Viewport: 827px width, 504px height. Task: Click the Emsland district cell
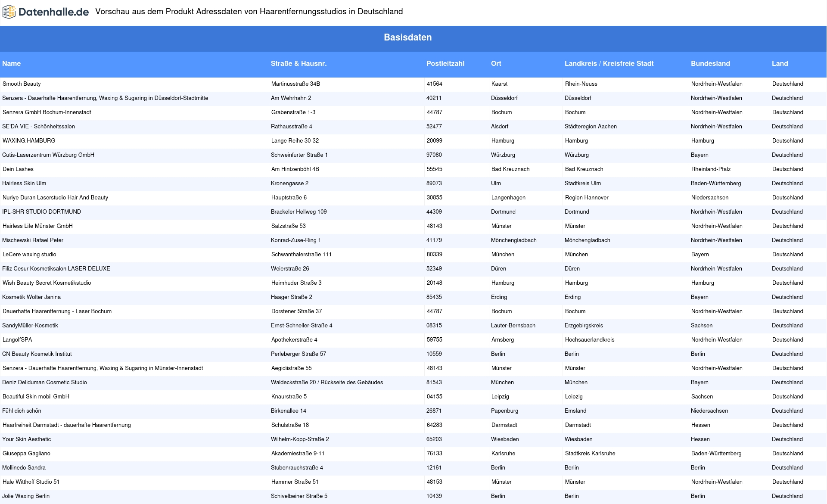pyautogui.click(x=575, y=411)
